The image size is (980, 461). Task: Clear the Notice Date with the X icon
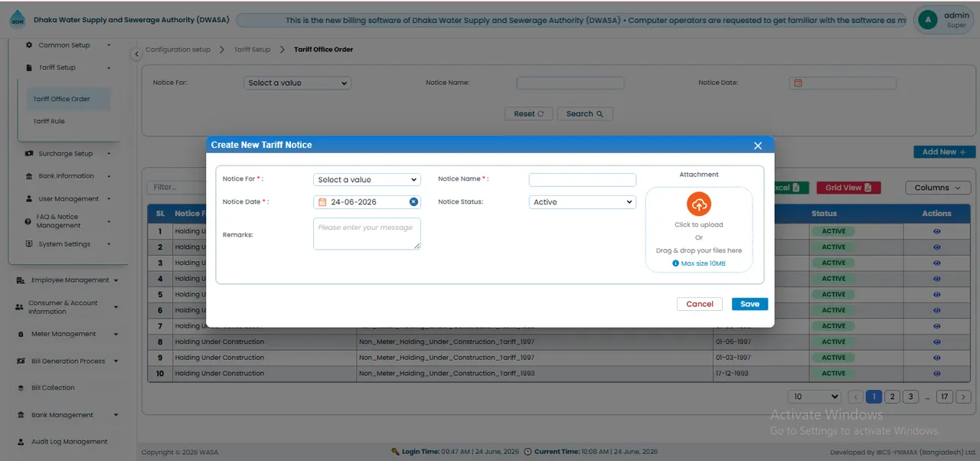pos(413,202)
